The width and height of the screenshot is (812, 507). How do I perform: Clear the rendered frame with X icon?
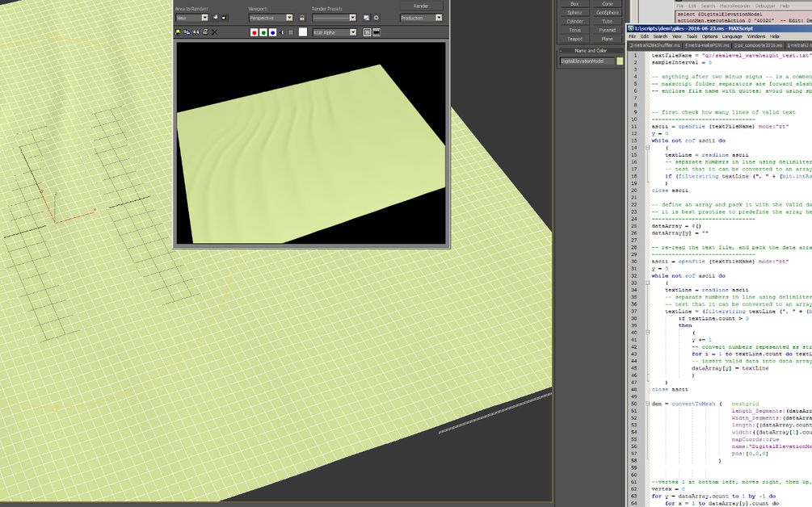(x=214, y=32)
